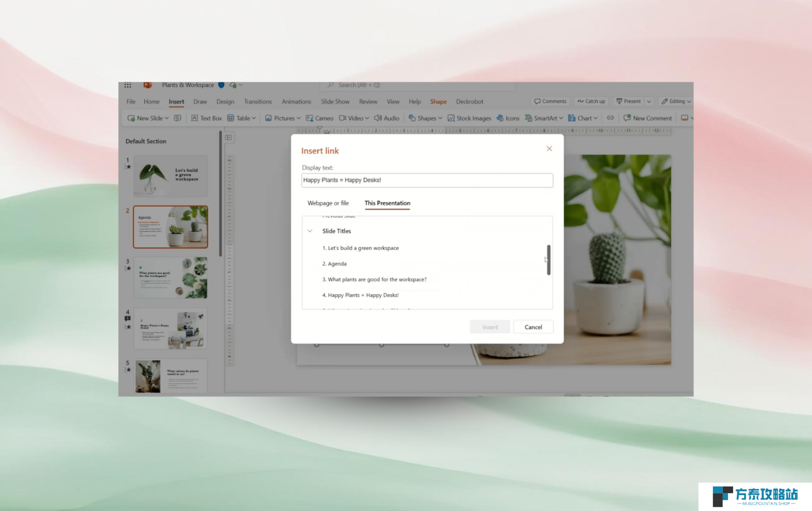Open the Slide Show ribbon tab
The image size is (812, 511).
tap(335, 102)
